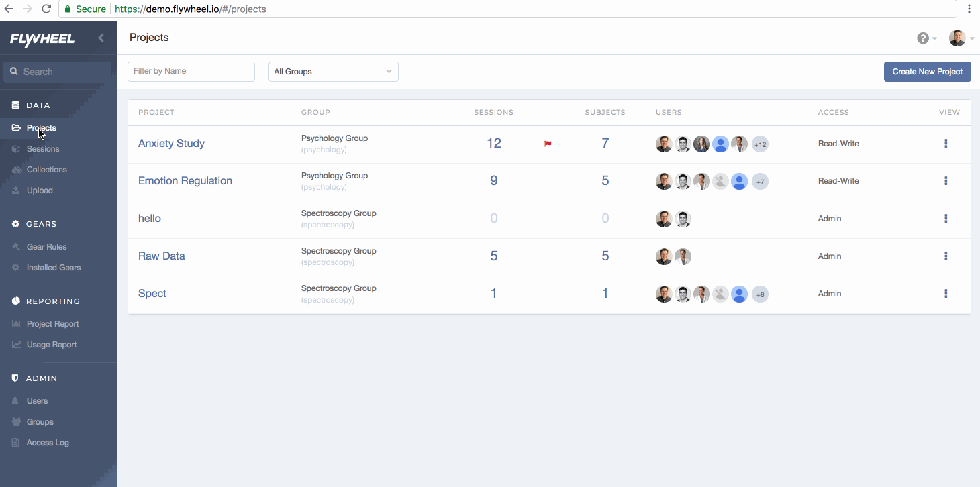Open the Emotion Regulation project link
980x487 pixels.
185,181
